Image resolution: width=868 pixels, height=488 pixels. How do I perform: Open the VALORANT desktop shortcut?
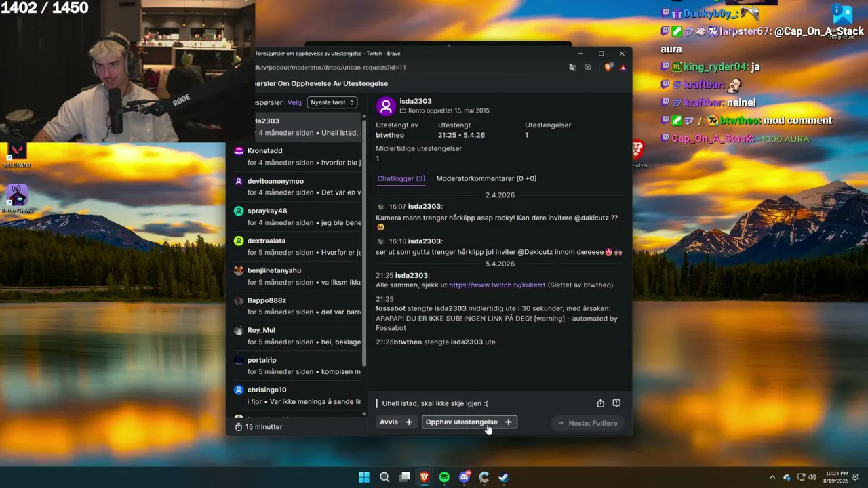[17, 155]
